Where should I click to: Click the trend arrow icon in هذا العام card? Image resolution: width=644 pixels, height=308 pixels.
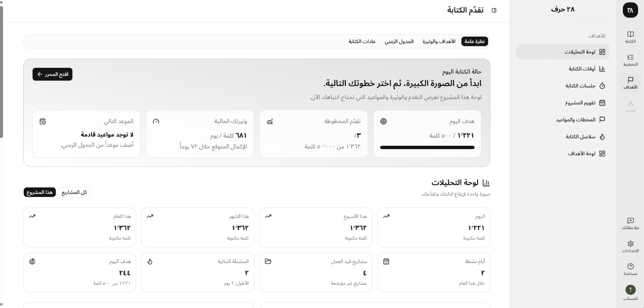[32, 216]
